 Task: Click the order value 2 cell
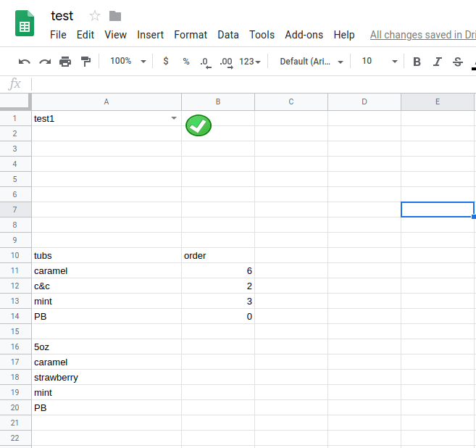coord(218,286)
